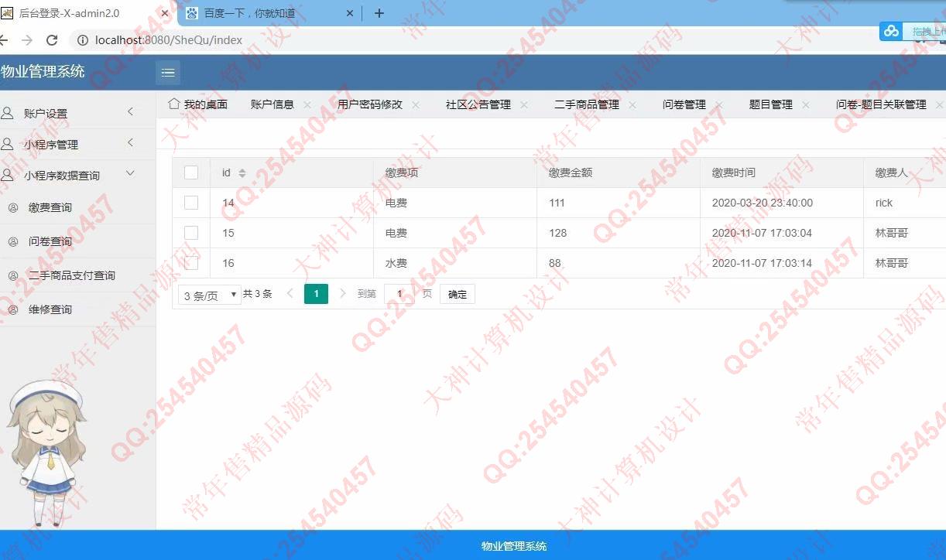Click the browser reload icon

click(52, 40)
